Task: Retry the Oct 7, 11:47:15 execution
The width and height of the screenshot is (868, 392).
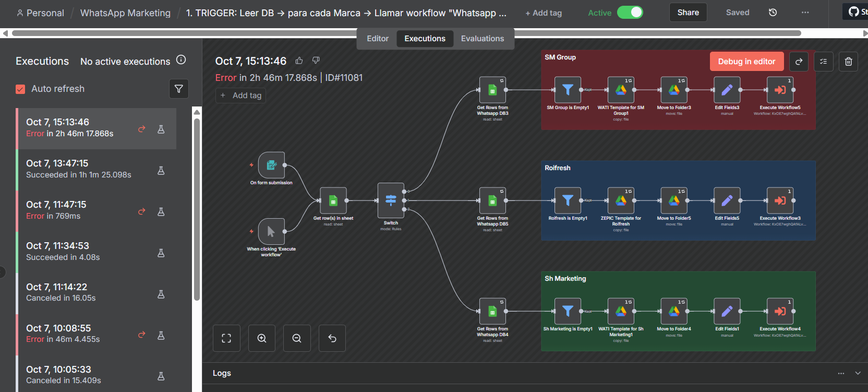Action: pos(141,211)
